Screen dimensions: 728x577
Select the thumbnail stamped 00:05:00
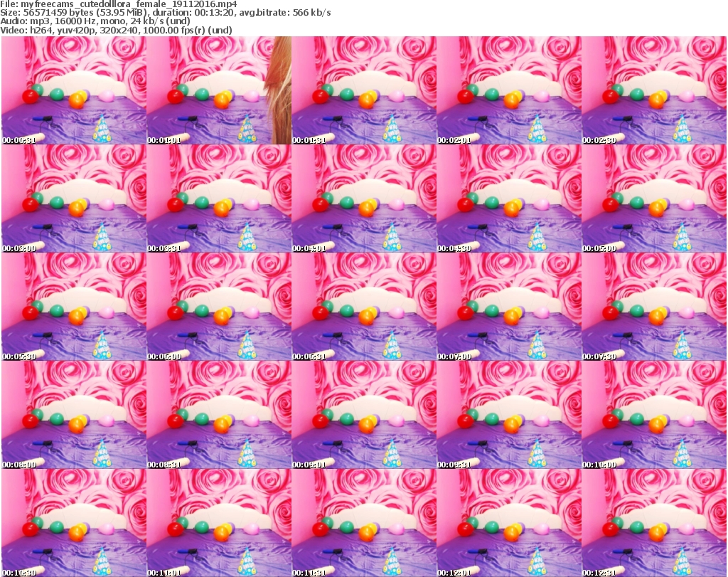[654, 198]
